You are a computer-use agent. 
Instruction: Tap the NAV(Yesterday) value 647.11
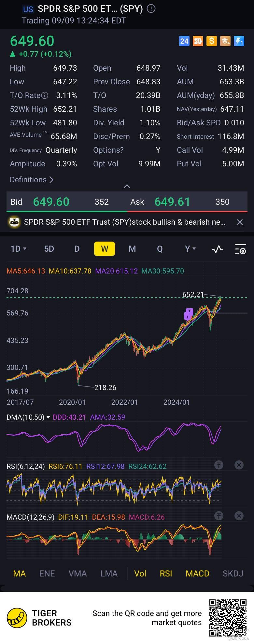coord(232,109)
